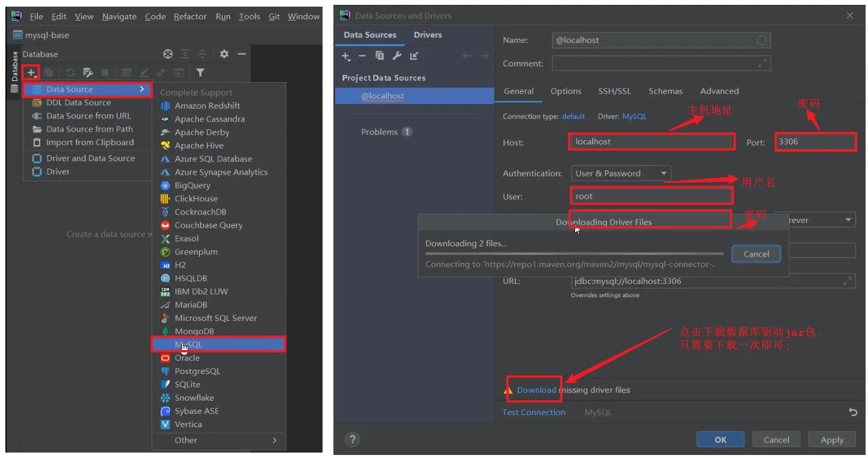
Task: Click the filter funnel icon in Database toolbar
Action: [x=200, y=73]
